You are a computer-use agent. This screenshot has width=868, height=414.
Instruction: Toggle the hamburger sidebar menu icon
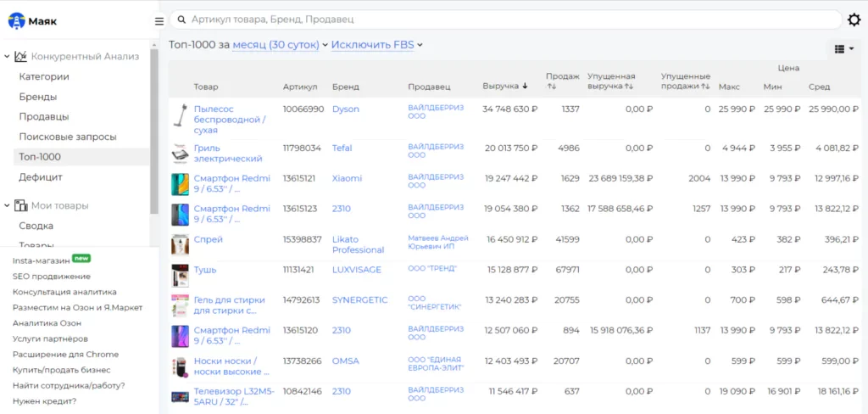159,21
